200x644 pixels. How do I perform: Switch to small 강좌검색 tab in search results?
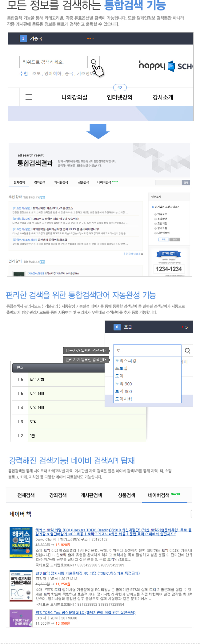coord(40,182)
